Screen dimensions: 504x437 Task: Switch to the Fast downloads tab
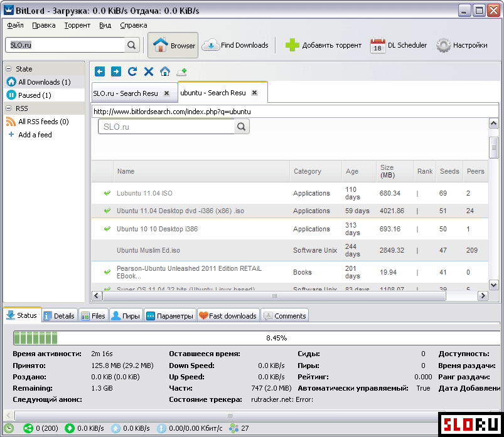[x=228, y=316]
